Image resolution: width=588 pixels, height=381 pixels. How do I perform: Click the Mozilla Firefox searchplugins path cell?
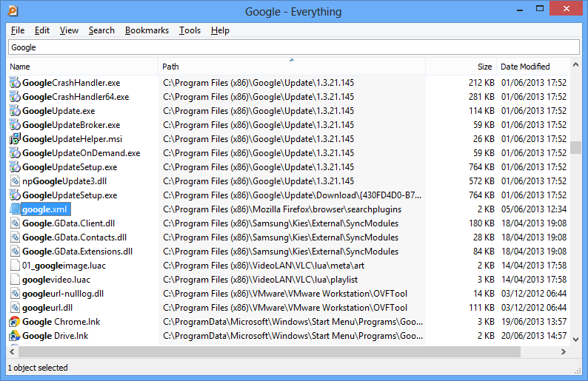[282, 209]
